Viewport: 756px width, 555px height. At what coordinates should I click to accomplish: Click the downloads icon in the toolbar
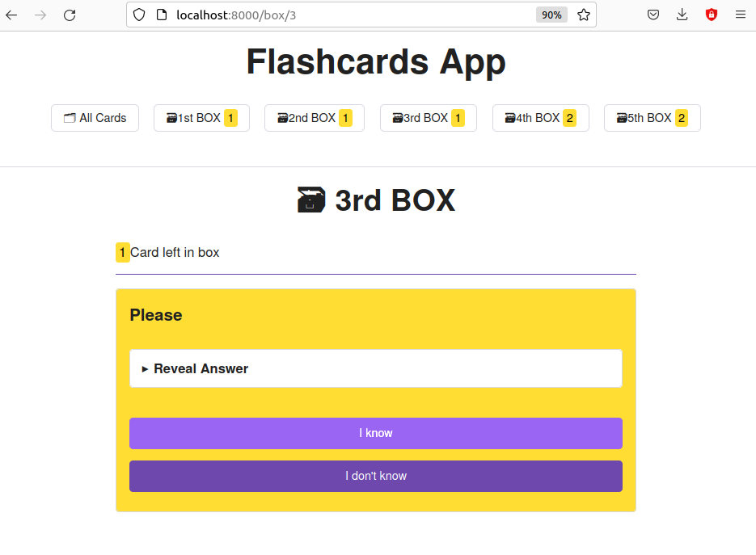click(x=682, y=14)
